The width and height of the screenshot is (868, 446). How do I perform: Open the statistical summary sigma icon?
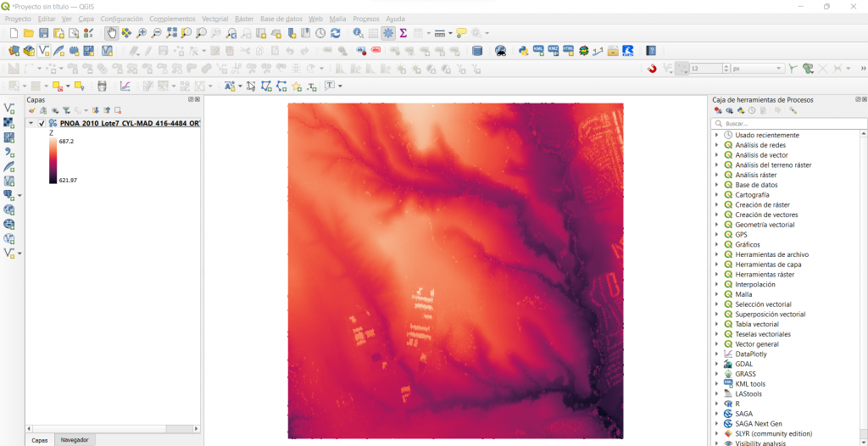pyautogui.click(x=403, y=33)
